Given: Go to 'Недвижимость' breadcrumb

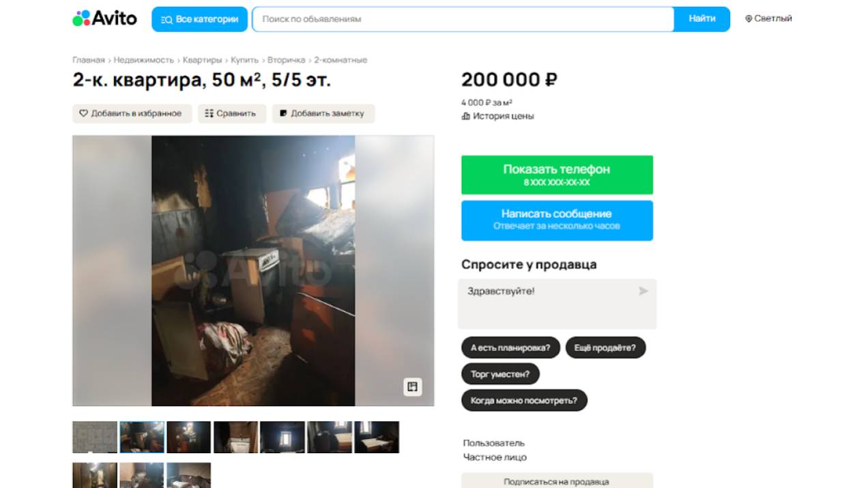Looking at the screenshot, I should tap(143, 60).
